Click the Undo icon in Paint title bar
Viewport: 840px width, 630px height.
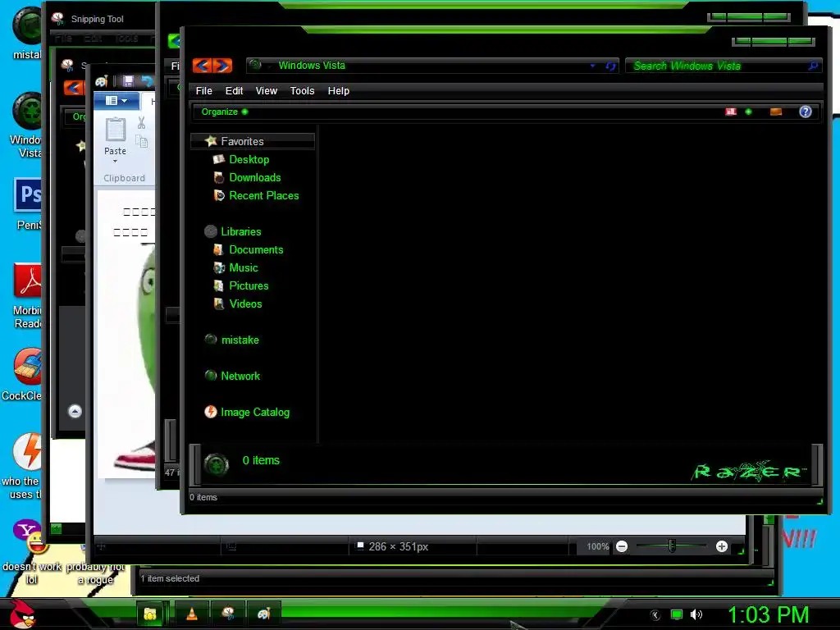[x=147, y=81]
